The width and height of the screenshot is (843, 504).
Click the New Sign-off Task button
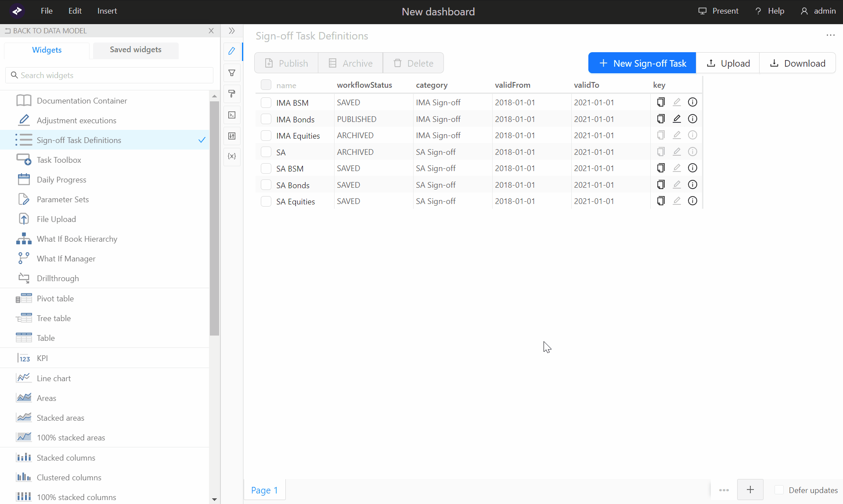coord(642,63)
